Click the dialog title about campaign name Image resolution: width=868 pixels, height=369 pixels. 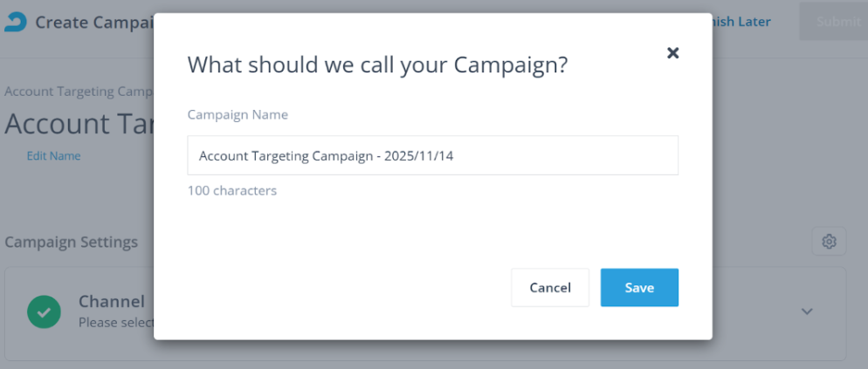point(377,65)
